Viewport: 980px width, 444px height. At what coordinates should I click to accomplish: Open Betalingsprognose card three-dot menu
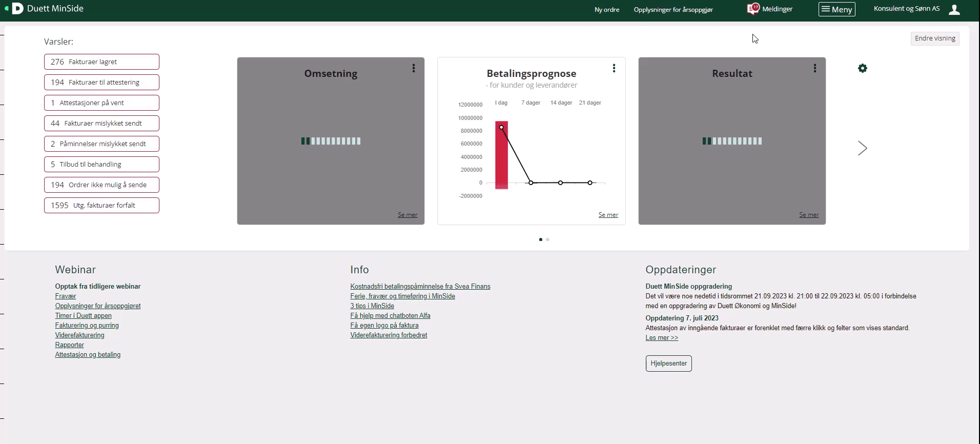click(614, 68)
